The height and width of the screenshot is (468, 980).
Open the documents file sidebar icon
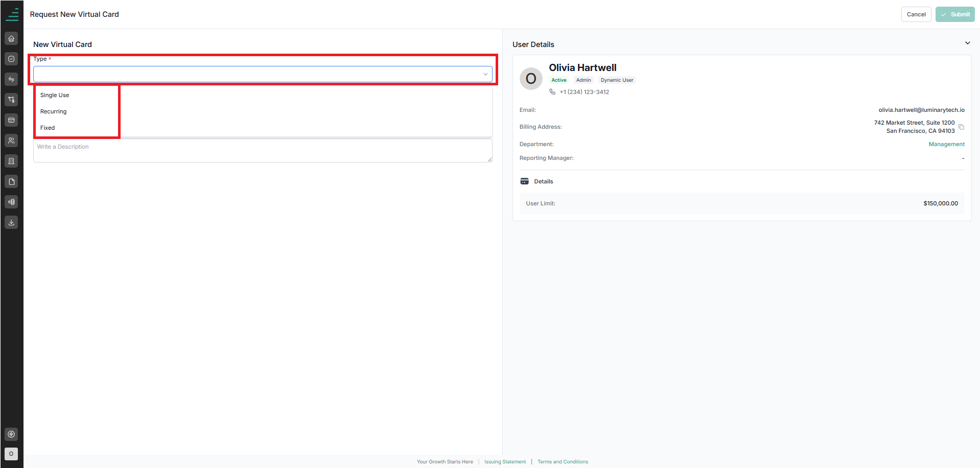point(11,181)
